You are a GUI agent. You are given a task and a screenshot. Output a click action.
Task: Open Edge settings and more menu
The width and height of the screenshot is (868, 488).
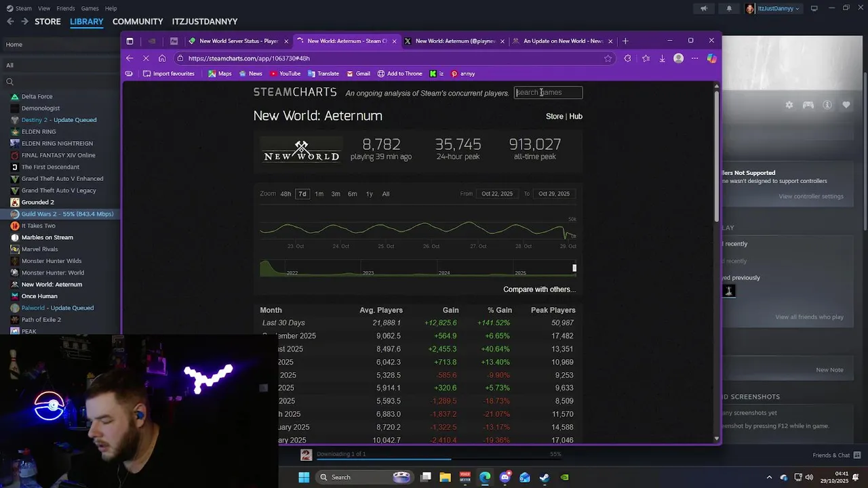[694, 58]
